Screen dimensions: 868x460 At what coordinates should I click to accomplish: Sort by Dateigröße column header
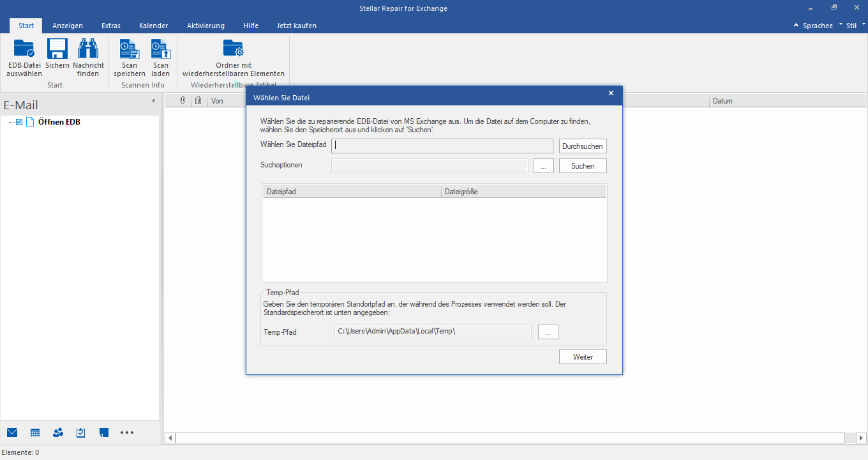click(523, 192)
